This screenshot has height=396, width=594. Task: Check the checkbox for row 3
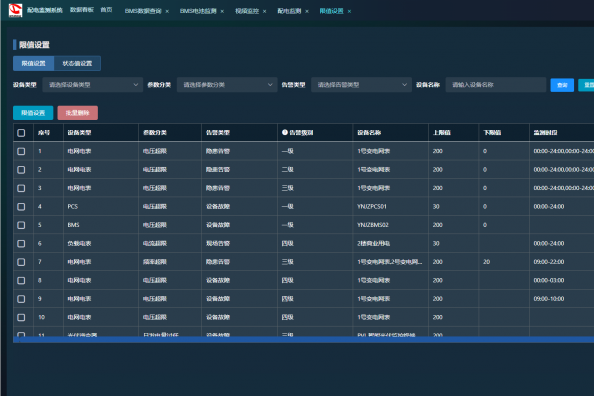21,188
